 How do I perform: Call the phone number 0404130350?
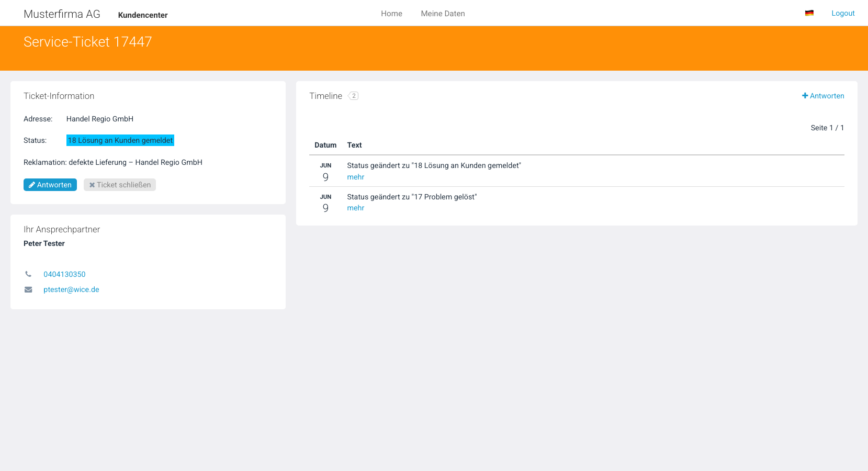point(64,274)
